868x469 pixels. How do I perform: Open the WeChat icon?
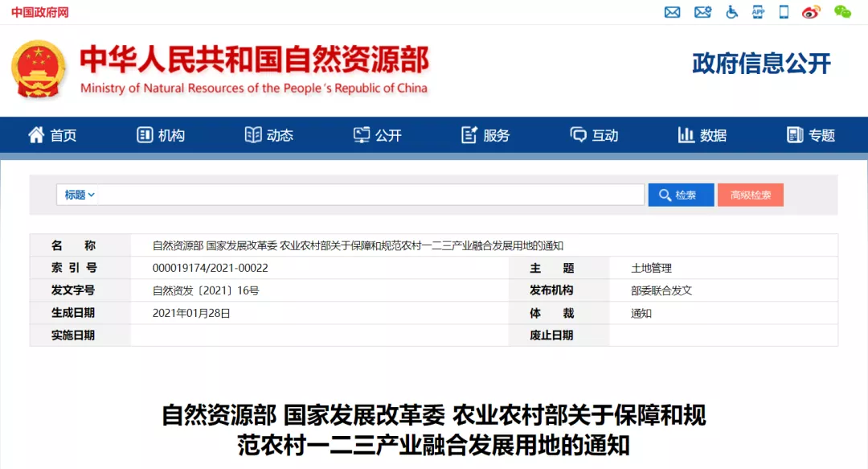pyautogui.click(x=842, y=12)
